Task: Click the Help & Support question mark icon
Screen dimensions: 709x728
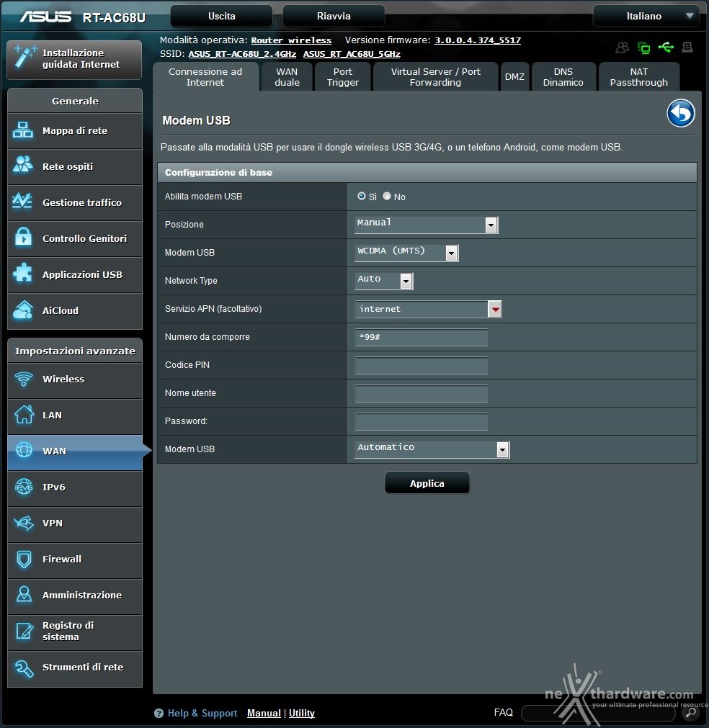Action: pyautogui.click(x=159, y=713)
